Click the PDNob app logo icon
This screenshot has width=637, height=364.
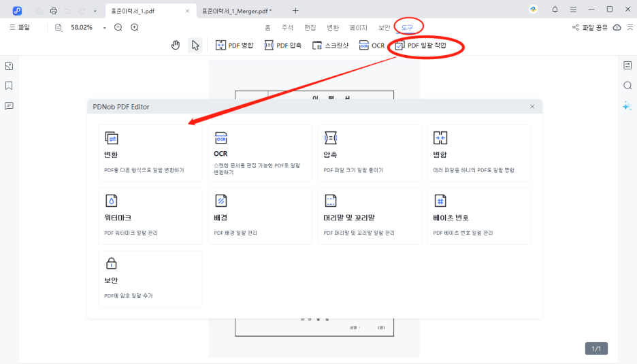pyautogui.click(x=17, y=11)
